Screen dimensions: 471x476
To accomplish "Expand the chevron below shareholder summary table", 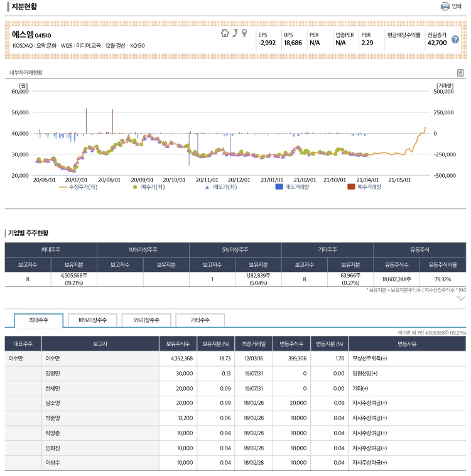I will [461, 298].
